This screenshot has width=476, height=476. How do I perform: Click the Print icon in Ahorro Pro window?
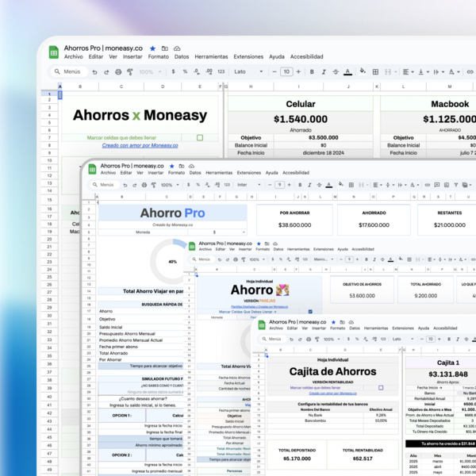point(144,185)
